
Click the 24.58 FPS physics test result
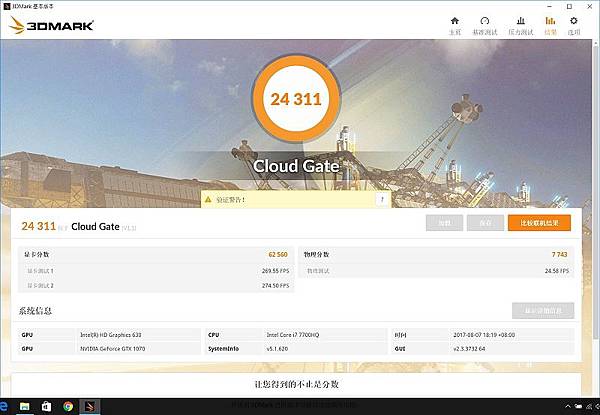[x=557, y=271]
